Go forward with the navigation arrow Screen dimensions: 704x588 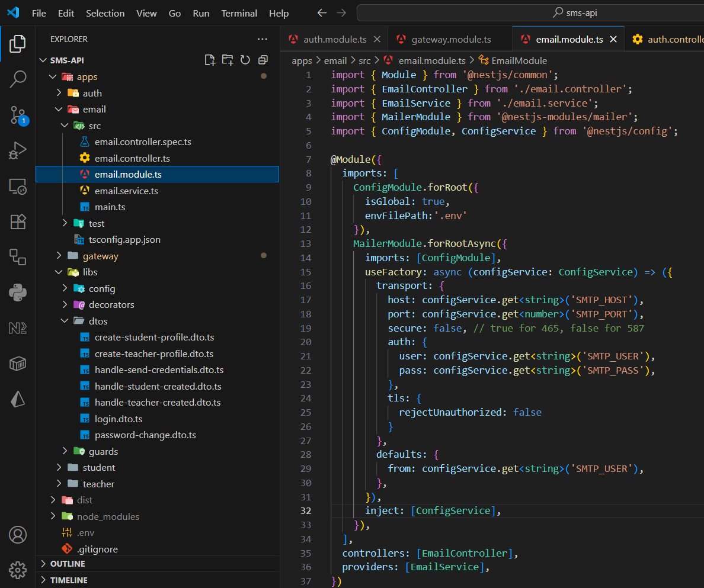[x=342, y=13]
